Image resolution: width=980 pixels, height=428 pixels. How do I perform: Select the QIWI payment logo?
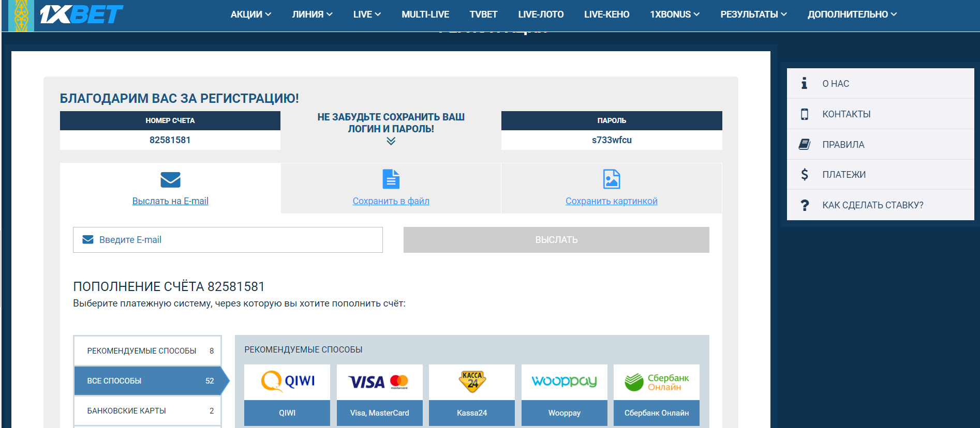point(287,382)
